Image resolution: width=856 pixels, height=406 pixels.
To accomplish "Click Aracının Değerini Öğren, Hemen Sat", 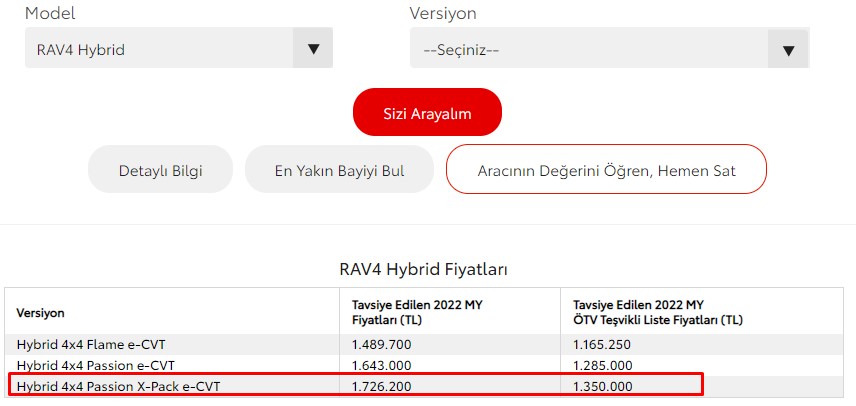I will coord(606,169).
